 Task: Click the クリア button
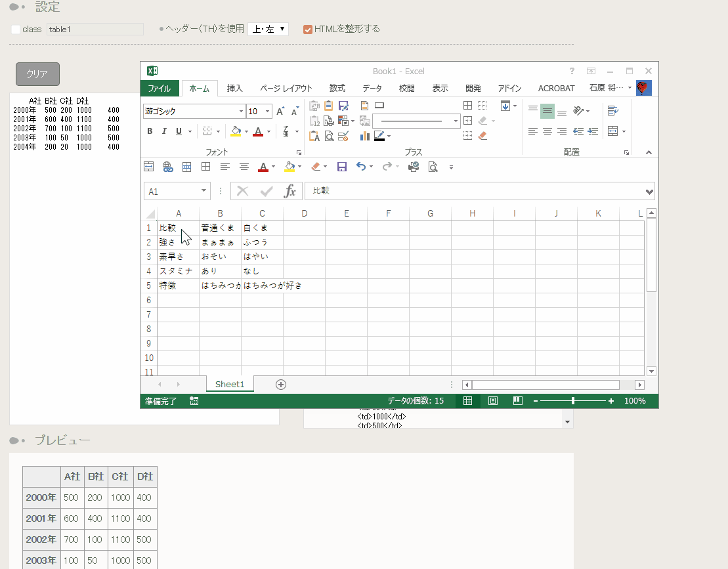(37, 74)
